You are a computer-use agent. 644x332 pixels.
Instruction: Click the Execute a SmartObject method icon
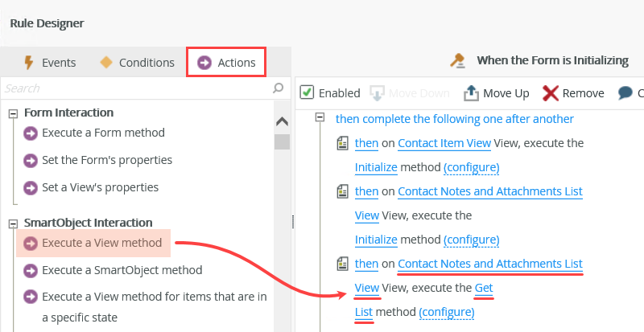tap(31, 271)
